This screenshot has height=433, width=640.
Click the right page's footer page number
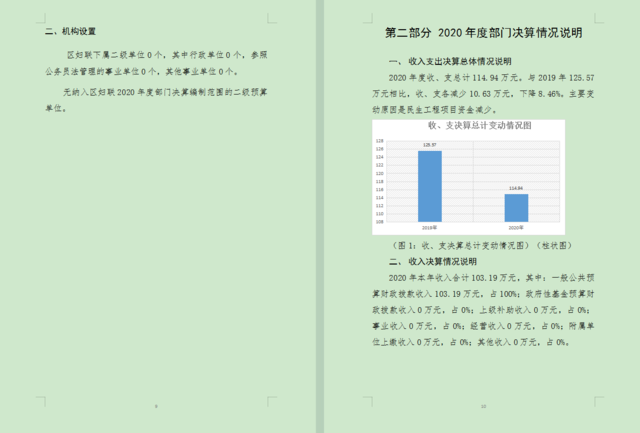(x=483, y=406)
